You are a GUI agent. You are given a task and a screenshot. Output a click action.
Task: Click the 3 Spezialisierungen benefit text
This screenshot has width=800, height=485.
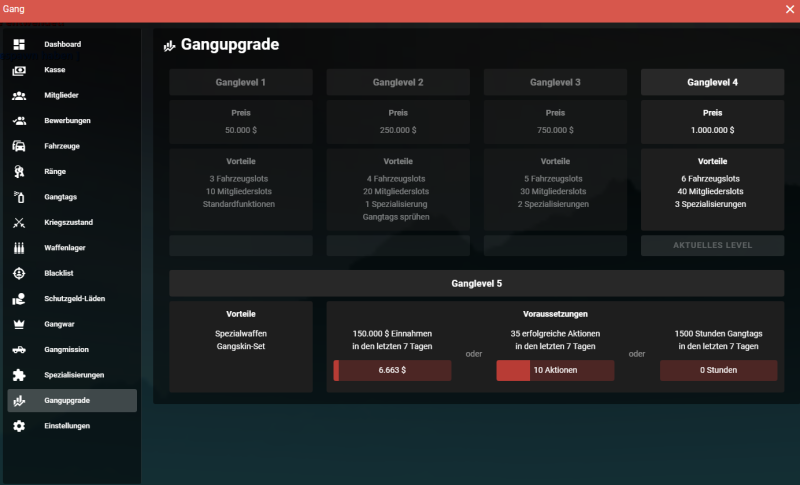click(710, 204)
